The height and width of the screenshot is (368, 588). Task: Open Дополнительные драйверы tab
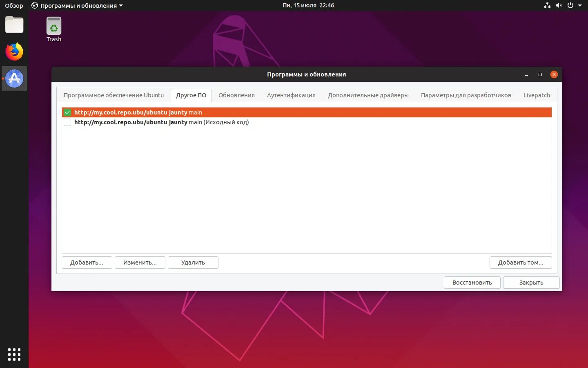click(x=368, y=95)
